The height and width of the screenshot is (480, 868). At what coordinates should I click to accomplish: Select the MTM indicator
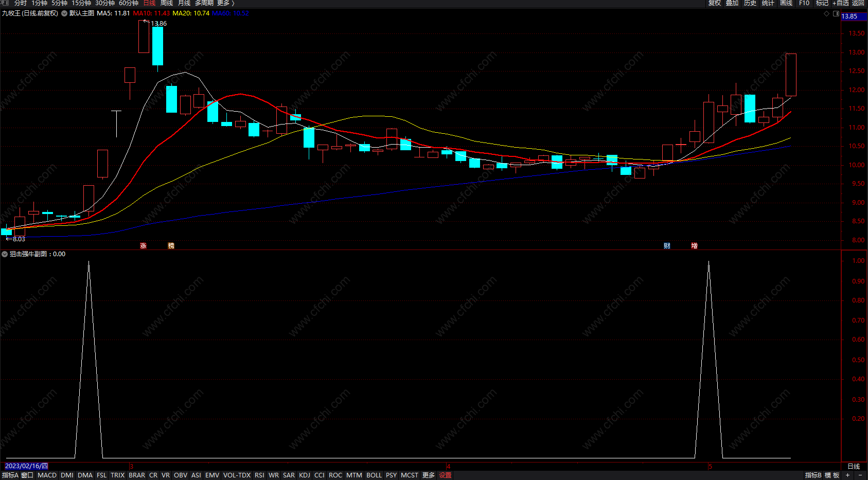coord(355,475)
